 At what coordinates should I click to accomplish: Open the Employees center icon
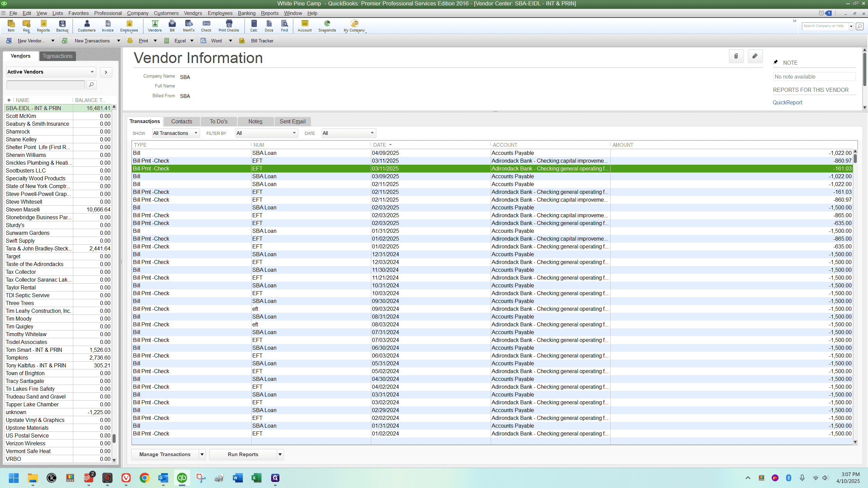tap(129, 26)
